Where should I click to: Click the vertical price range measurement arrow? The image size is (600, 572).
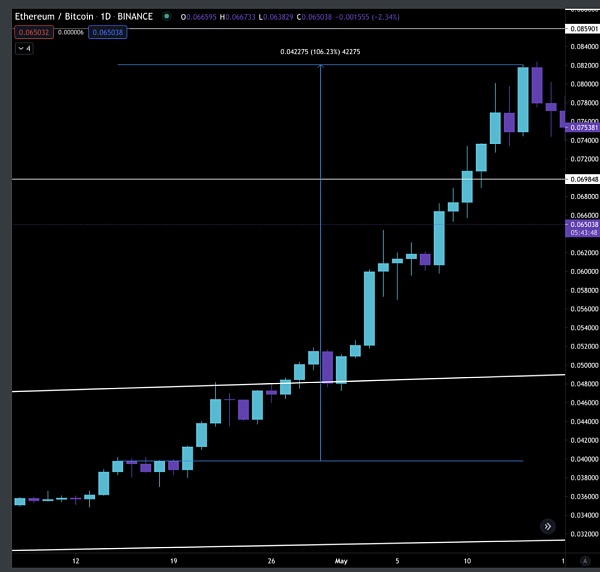320,260
